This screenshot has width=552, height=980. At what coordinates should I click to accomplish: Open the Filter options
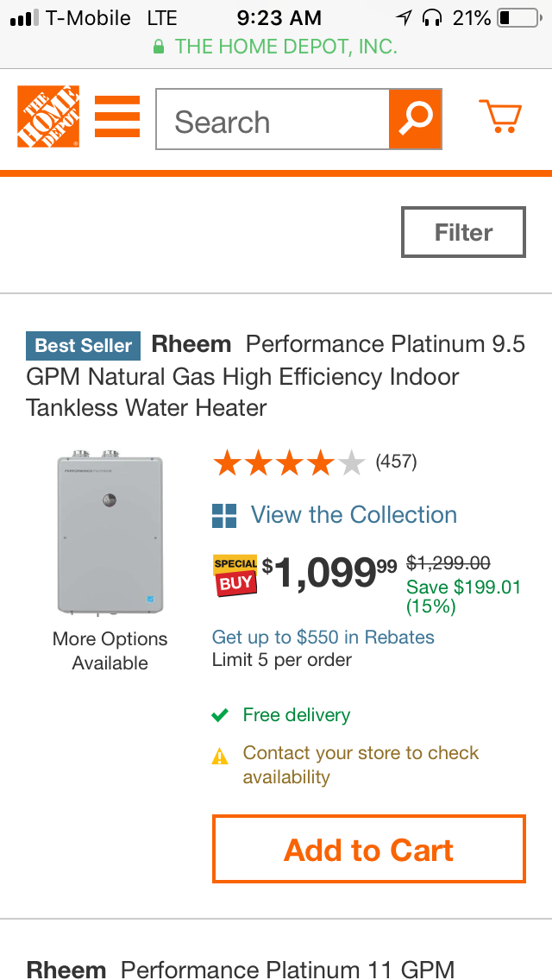point(463,232)
